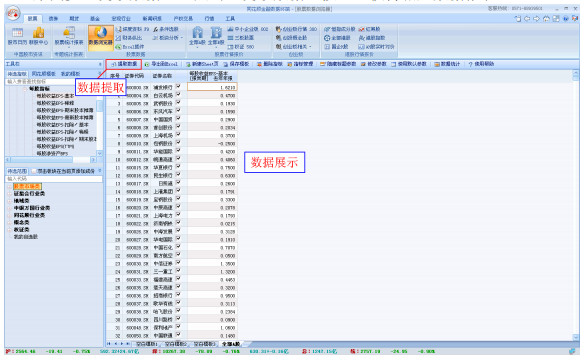The width and height of the screenshot is (584, 361).
Task: Switch to the 全部A股 sheet tab
Action: (231, 344)
